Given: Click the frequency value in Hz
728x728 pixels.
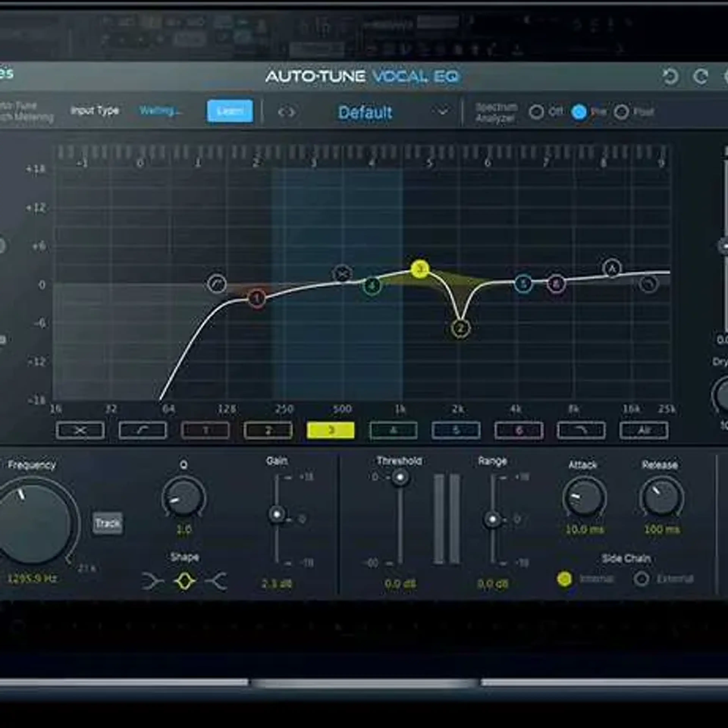Looking at the screenshot, I should (x=32, y=578).
